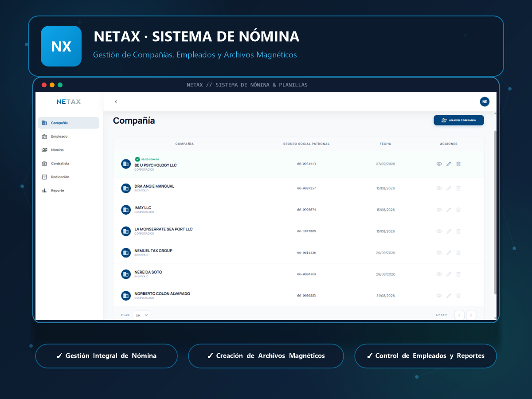Edit NORBERTO COLON ALVARADO with pencil icon
The image size is (532, 399).
[449, 296]
